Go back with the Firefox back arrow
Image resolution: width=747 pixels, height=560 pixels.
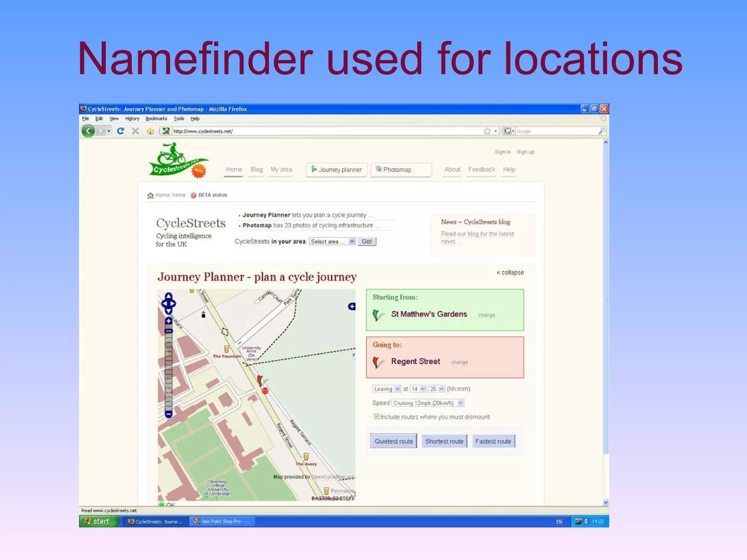click(x=88, y=131)
